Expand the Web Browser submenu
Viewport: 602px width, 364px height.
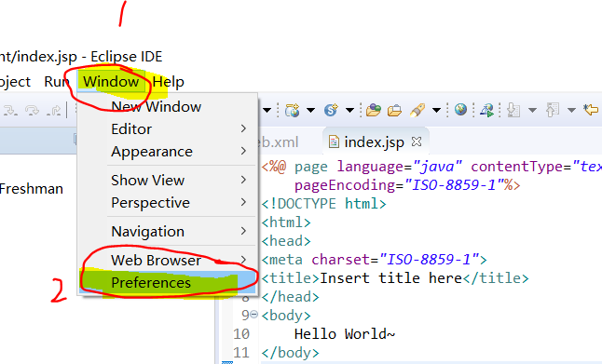(167, 260)
